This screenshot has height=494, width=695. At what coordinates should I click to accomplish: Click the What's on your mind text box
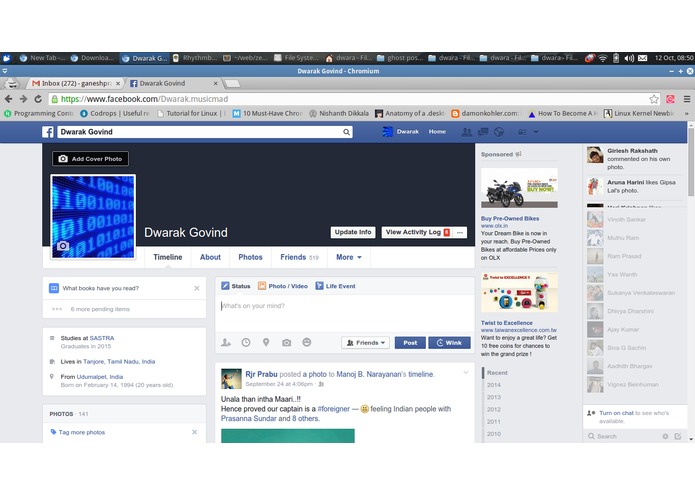344,313
